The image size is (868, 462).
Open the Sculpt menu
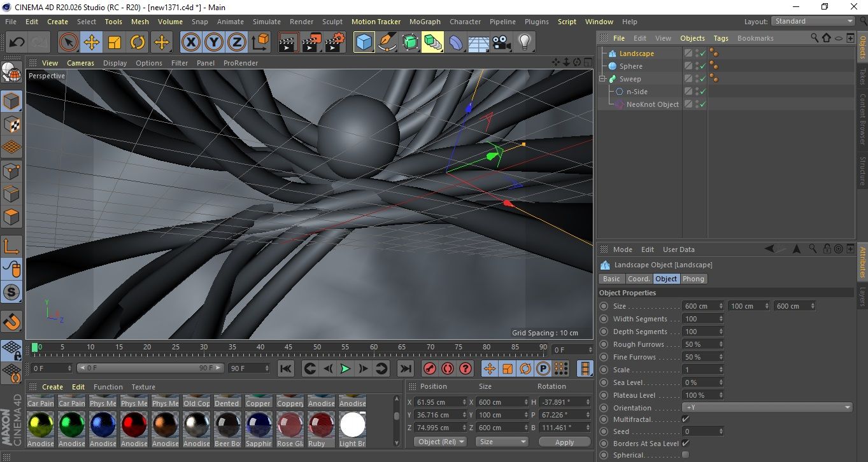(332, 22)
